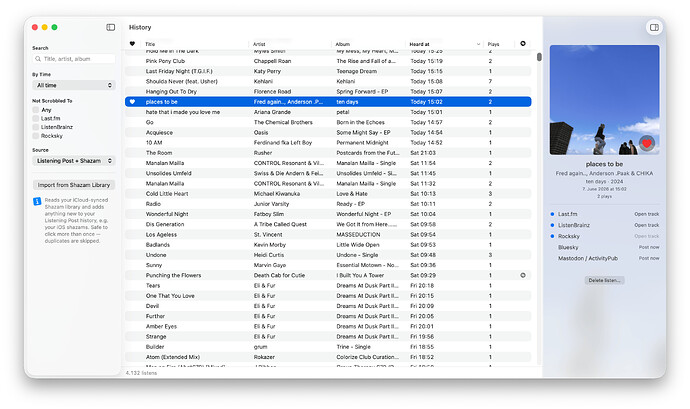The image size is (690, 409).
Task: Sort by the Heard at column header
Action: tap(419, 44)
